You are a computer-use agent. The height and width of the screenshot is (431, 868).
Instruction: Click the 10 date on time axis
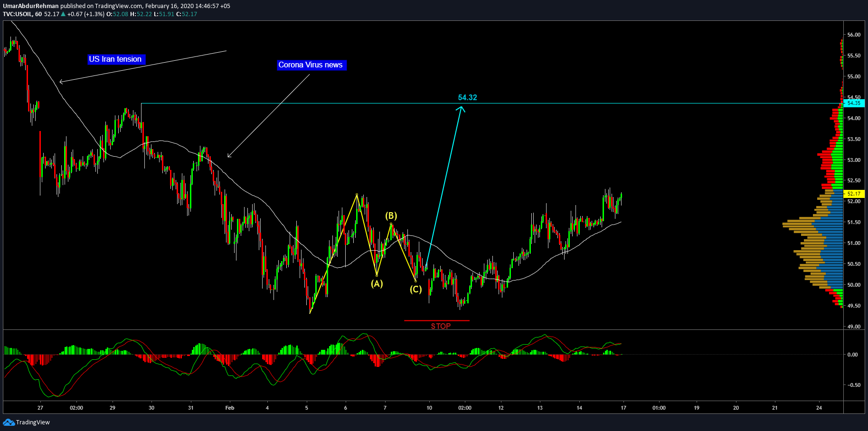click(429, 408)
